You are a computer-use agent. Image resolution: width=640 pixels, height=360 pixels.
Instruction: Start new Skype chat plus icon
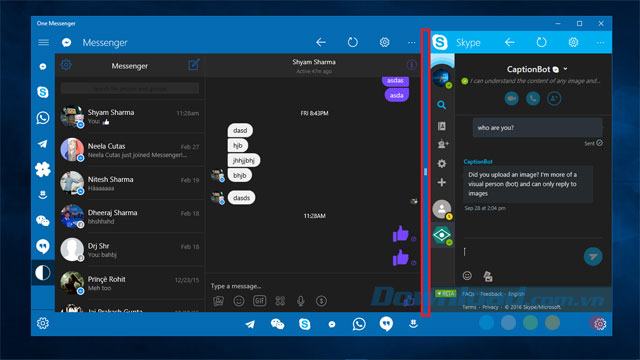[442, 182]
